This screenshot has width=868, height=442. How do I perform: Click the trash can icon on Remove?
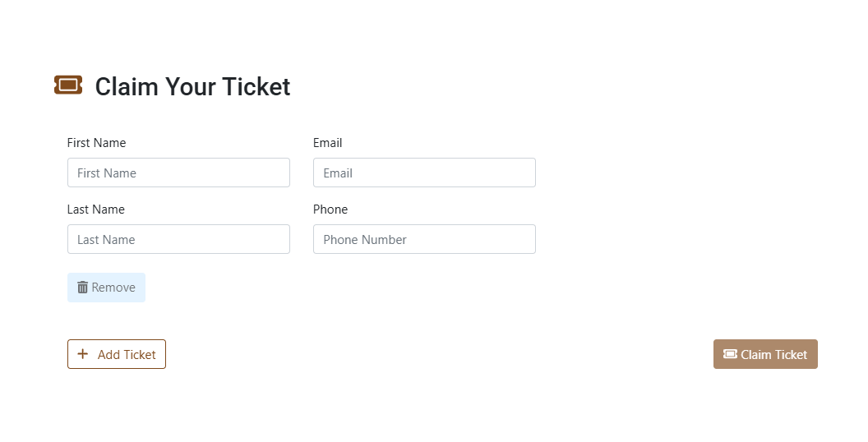pyautogui.click(x=82, y=288)
